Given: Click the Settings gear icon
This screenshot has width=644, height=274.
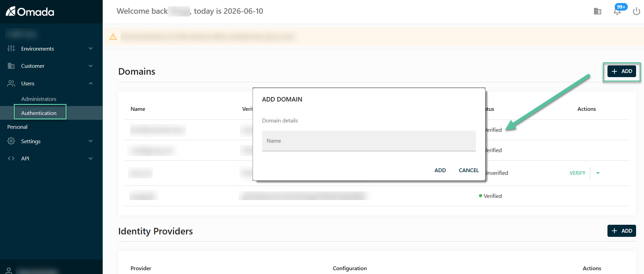Looking at the screenshot, I should coord(11,141).
